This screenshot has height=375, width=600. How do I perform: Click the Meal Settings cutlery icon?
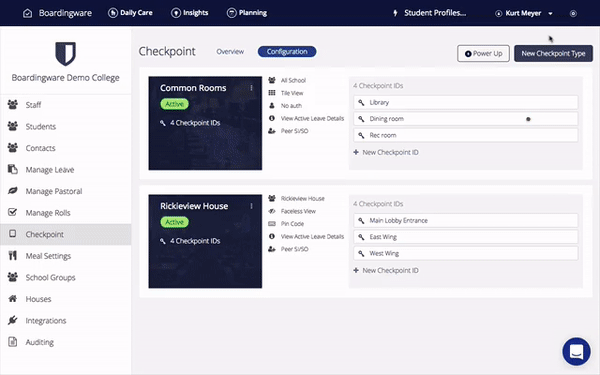tap(13, 255)
